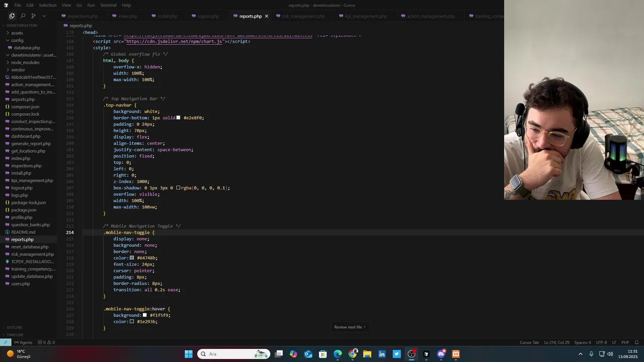Change encoding via UTF-8 indicator

pyautogui.click(x=601, y=342)
